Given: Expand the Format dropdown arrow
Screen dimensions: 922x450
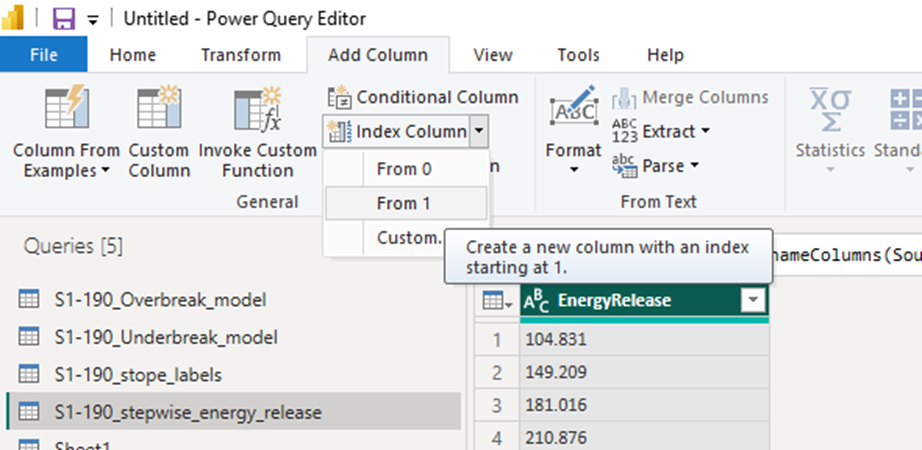Looking at the screenshot, I should (574, 171).
